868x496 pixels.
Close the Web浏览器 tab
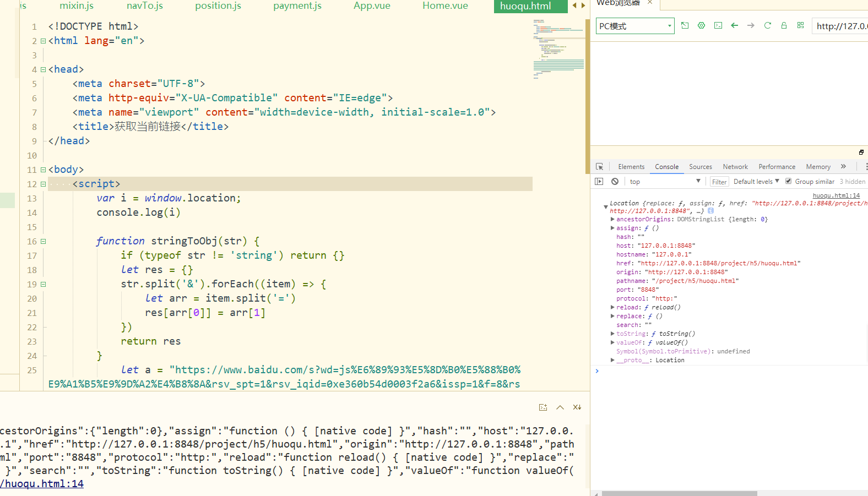(650, 3)
